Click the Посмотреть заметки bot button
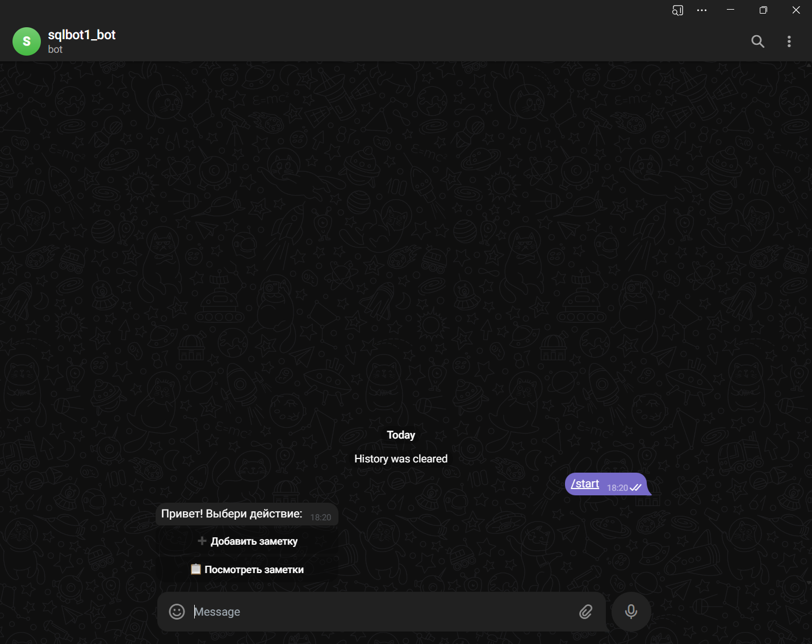The height and width of the screenshot is (644, 812). [247, 570]
